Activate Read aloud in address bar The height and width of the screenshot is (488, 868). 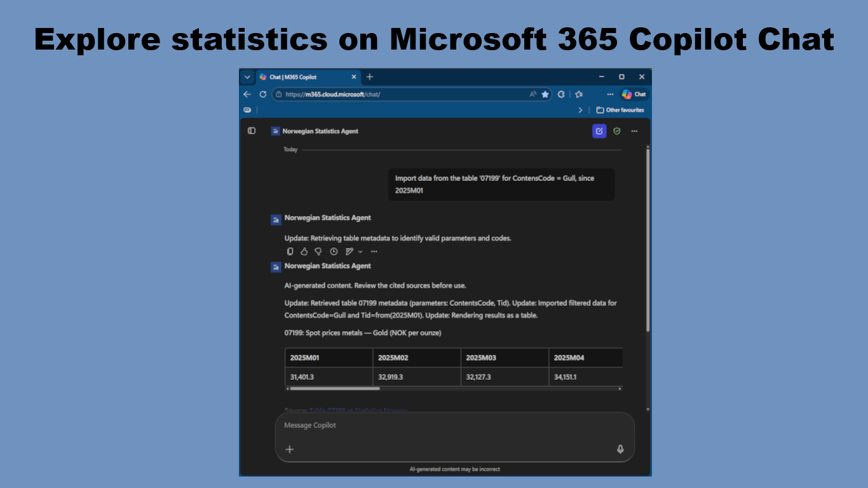[533, 94]
